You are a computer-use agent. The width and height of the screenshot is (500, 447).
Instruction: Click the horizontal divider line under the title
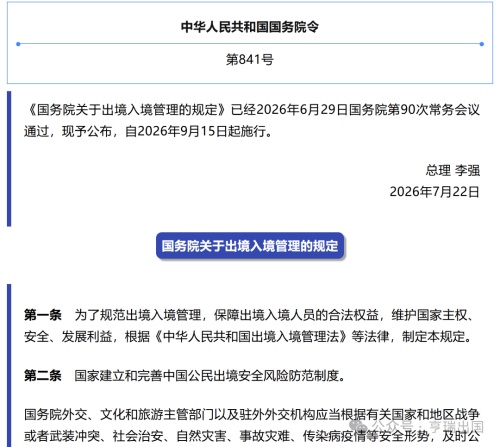(x=250, y=44)
